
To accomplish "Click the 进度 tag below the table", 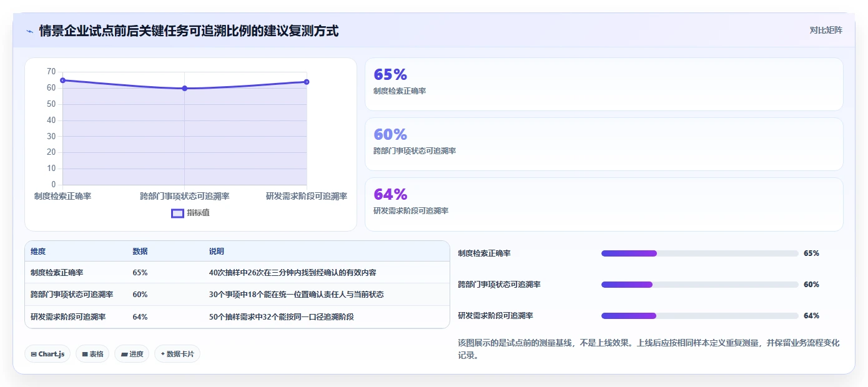I will 132,354.
